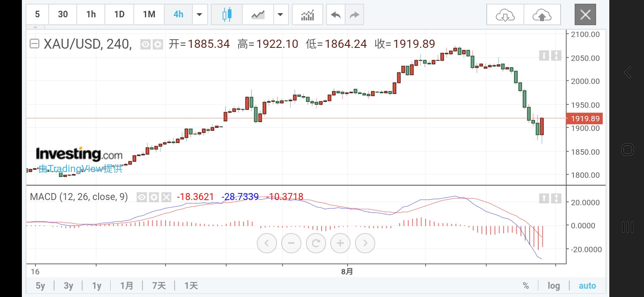The height and width of the screenshot is (297, 644).
Task: Toggle the log price scale
Action: pyautogui.click(x=554, y=285)
